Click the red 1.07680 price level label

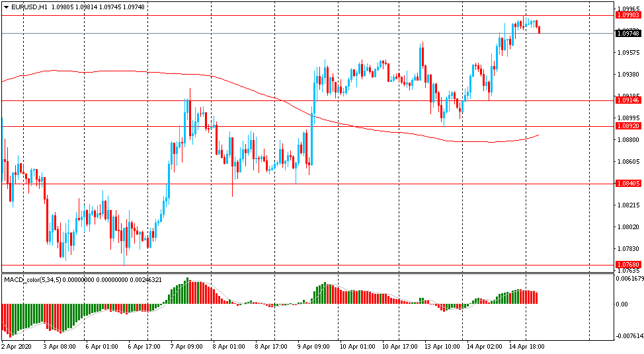(x=628, y=265)
